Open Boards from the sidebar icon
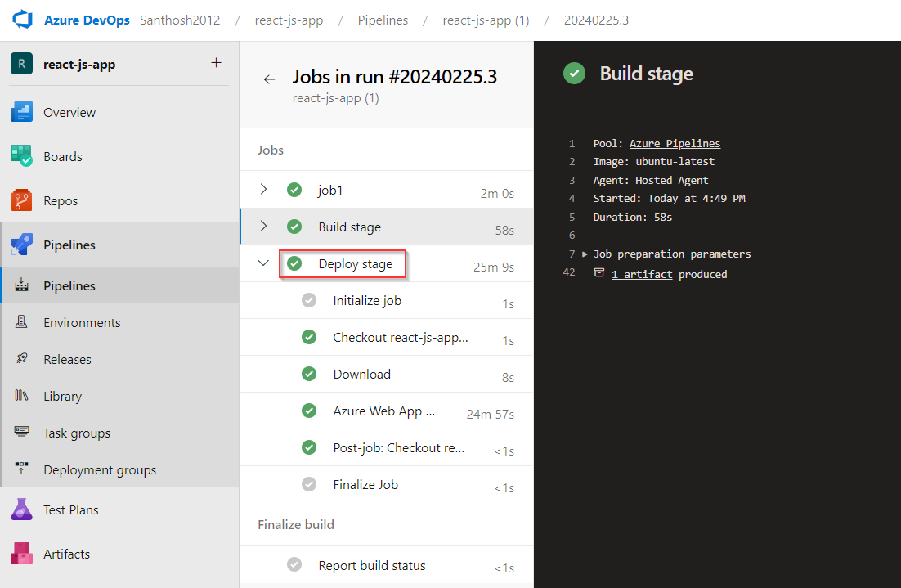This screenshot has width=901, height=588. pyautogui.click(x=22, y=155)
